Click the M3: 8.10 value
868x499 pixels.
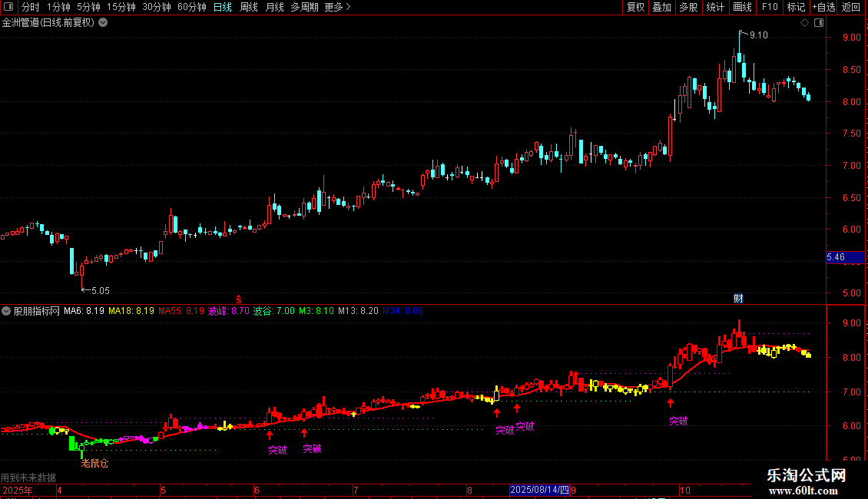pyautogui.click(x=316, y=311)
